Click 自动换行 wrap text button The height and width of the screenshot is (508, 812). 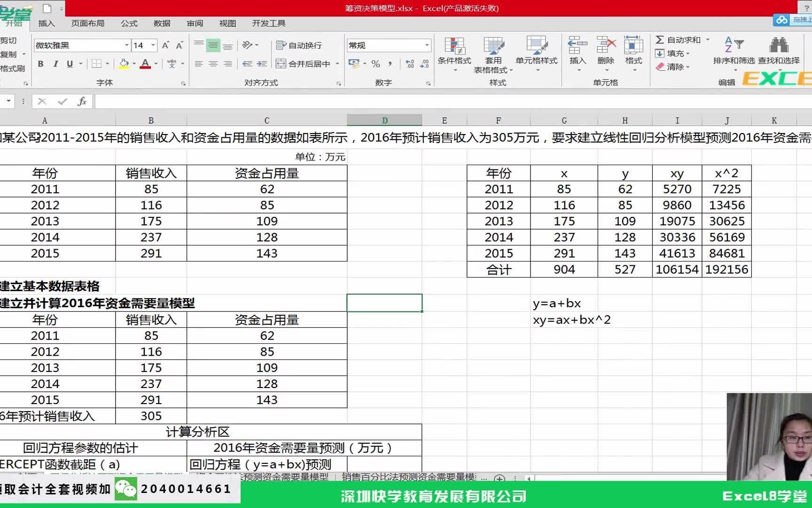(299, 45)
